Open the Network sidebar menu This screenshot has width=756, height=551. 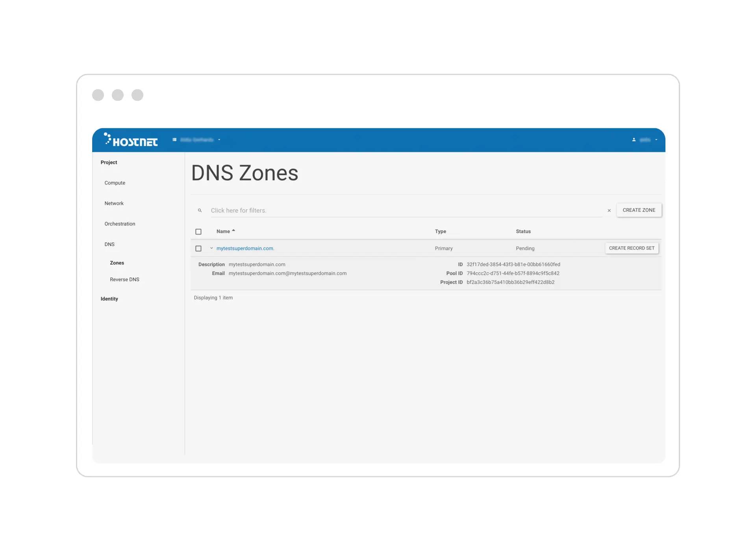[114, 203]
